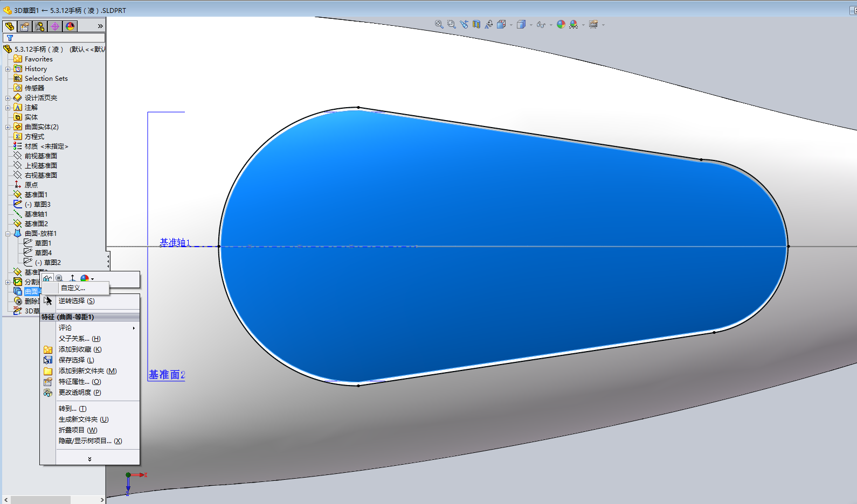Open the View Orientation dropdown arrow
The width and height of the screenshot is (857, 504).
coord(511,25)
